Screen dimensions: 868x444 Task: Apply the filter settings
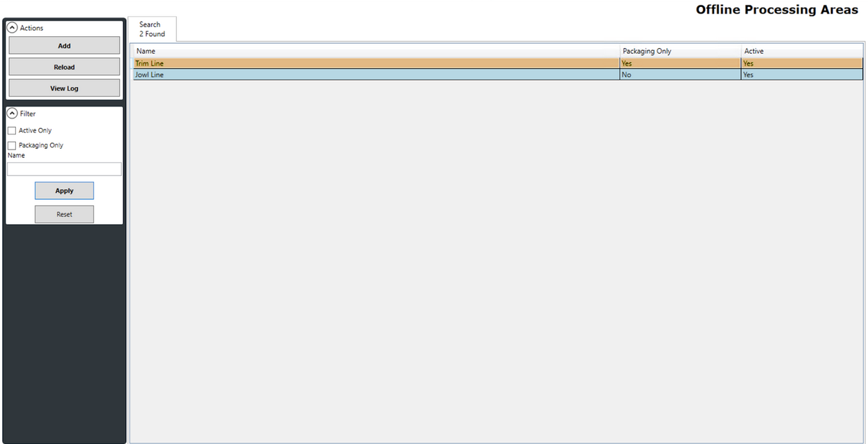(x=64, y=191)
